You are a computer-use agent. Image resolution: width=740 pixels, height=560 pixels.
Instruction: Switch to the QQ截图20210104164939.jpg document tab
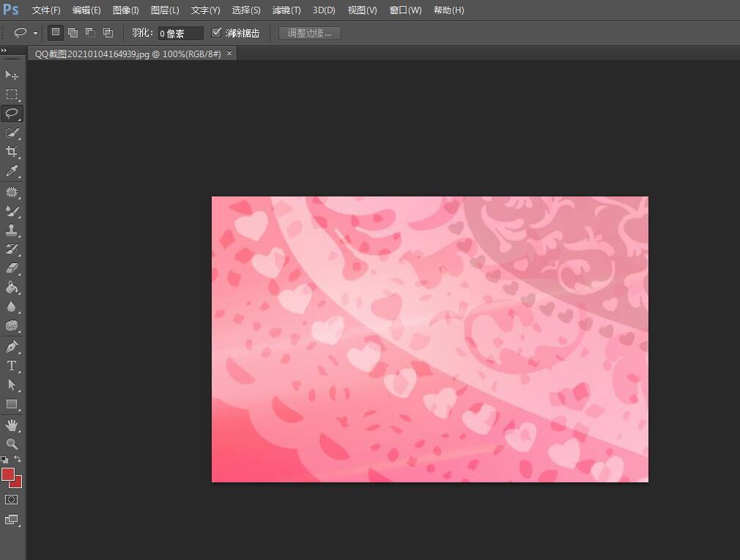tap(127, 54)
